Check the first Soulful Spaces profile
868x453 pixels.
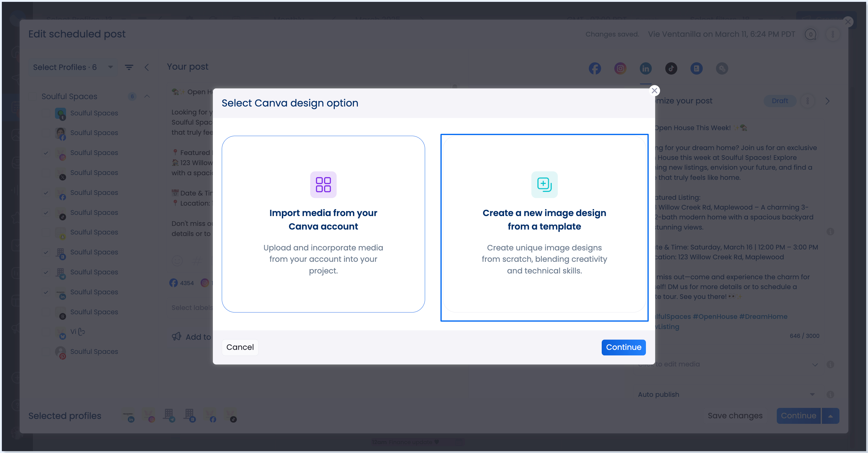(46, 113)
